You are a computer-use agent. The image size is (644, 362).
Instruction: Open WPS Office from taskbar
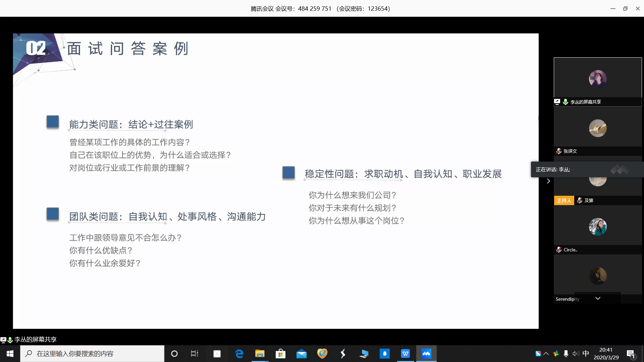click(405, 354)
